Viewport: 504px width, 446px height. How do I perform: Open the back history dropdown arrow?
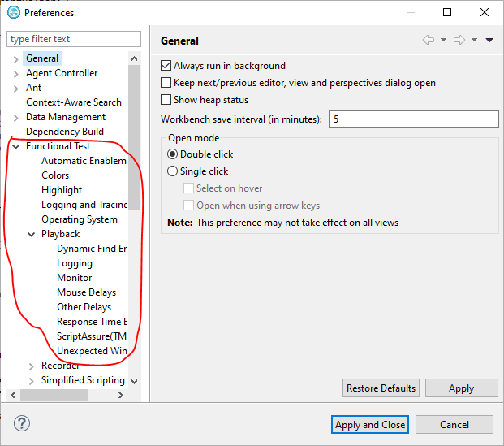(x=443, y=41)
